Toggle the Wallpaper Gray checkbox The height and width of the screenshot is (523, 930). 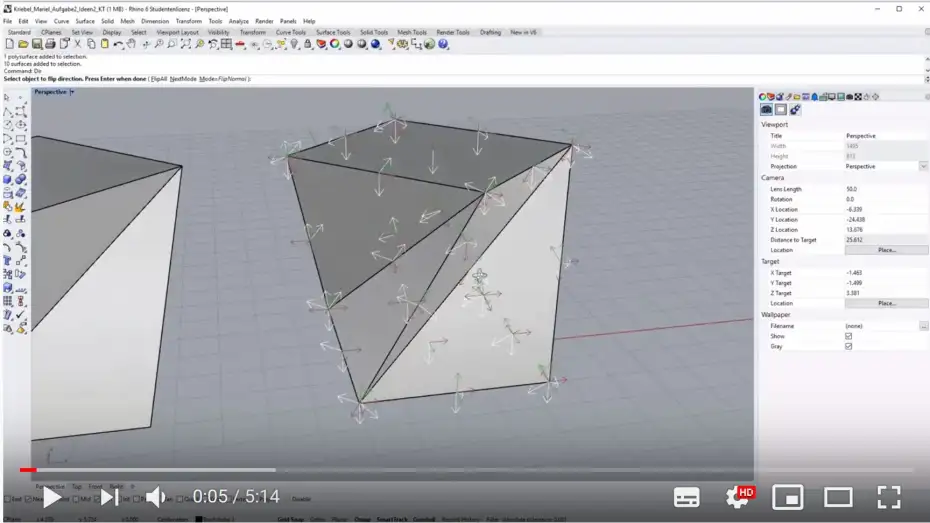(x=848, y=346)
